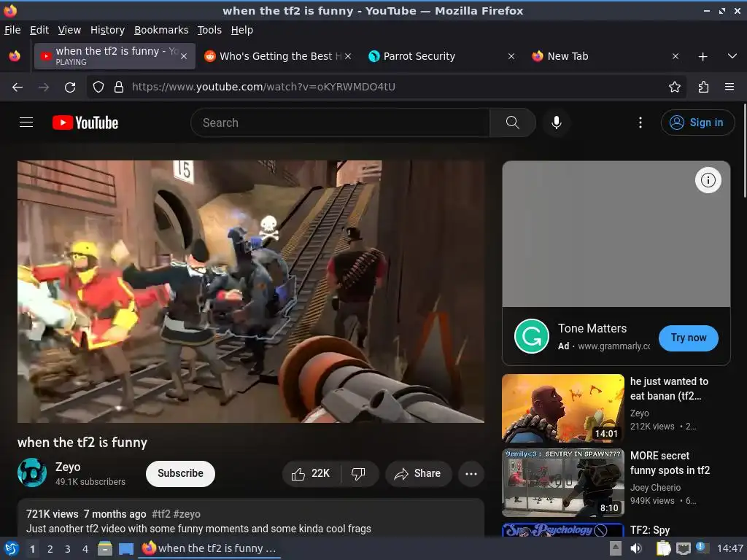Viewport: 747px width, 560px height.
Task: Open the Zeyo channel avatar
Action: tap(32, 472)
